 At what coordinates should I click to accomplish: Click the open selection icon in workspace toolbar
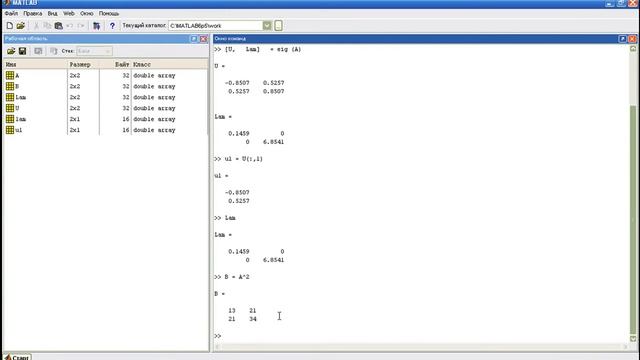tap(38, 51)
